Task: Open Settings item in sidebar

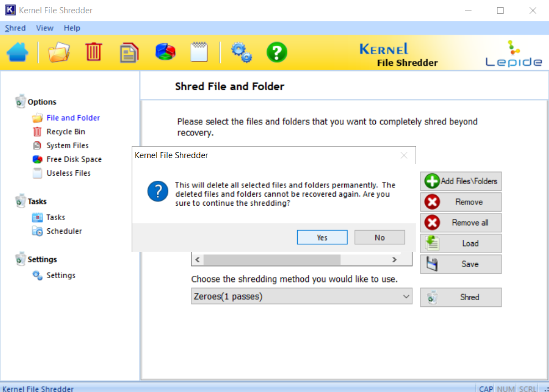Action: [61, 275]
